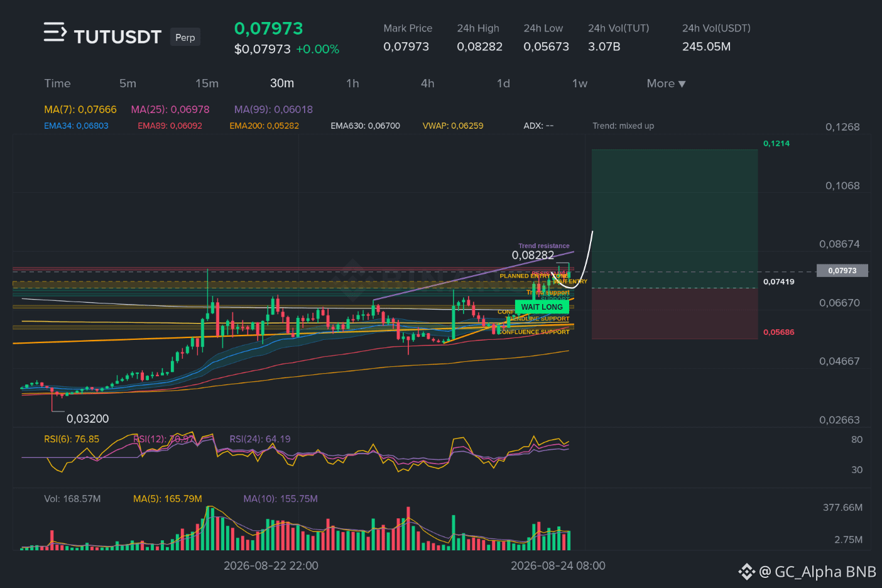Click the 377.66M volume axis label
882x588 pixels.
[x=842, y=508]
